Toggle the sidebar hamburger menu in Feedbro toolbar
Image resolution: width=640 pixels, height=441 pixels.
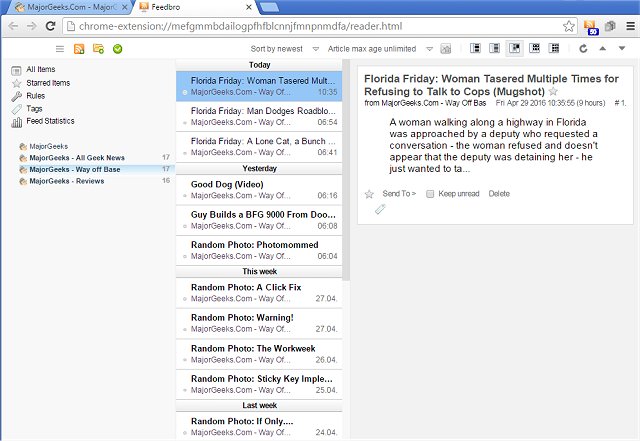pyautogui.click(x=60, y=49)
